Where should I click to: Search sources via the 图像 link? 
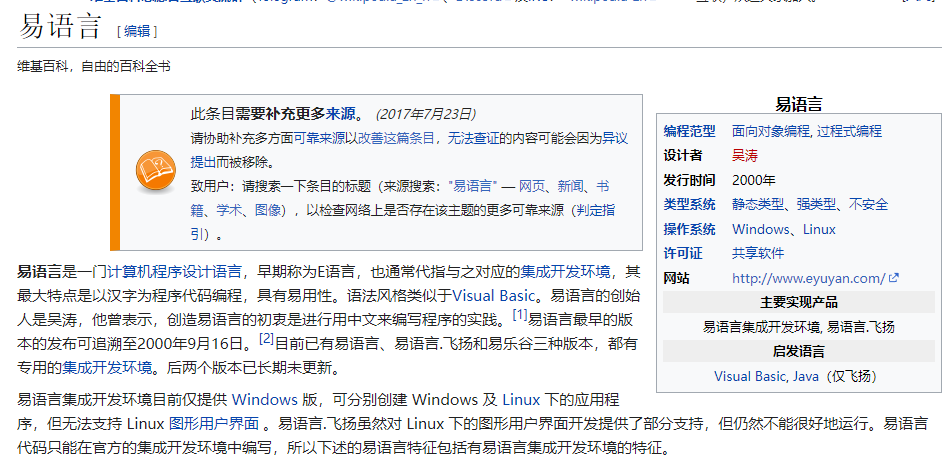(268, 211)
